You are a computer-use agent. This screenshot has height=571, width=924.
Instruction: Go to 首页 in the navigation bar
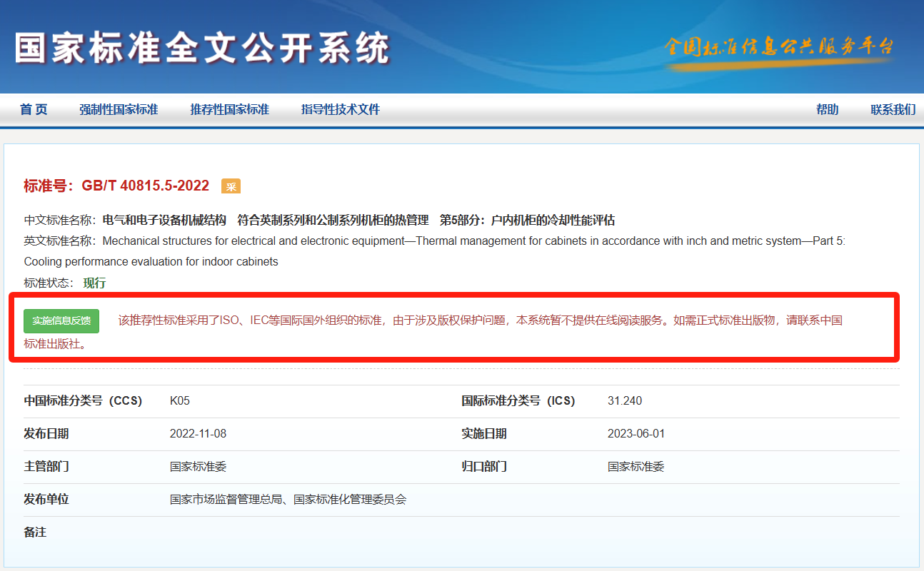point(34,109)
